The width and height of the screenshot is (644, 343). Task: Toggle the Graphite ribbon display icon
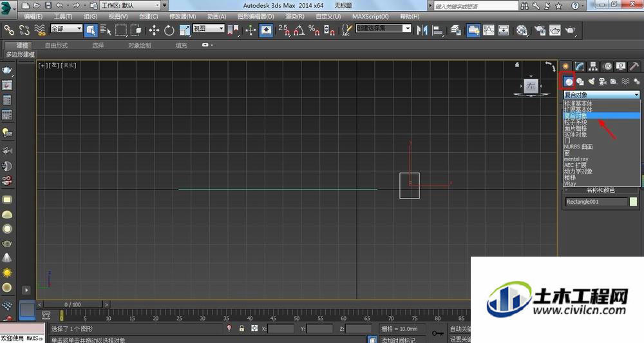click(473, 30)
